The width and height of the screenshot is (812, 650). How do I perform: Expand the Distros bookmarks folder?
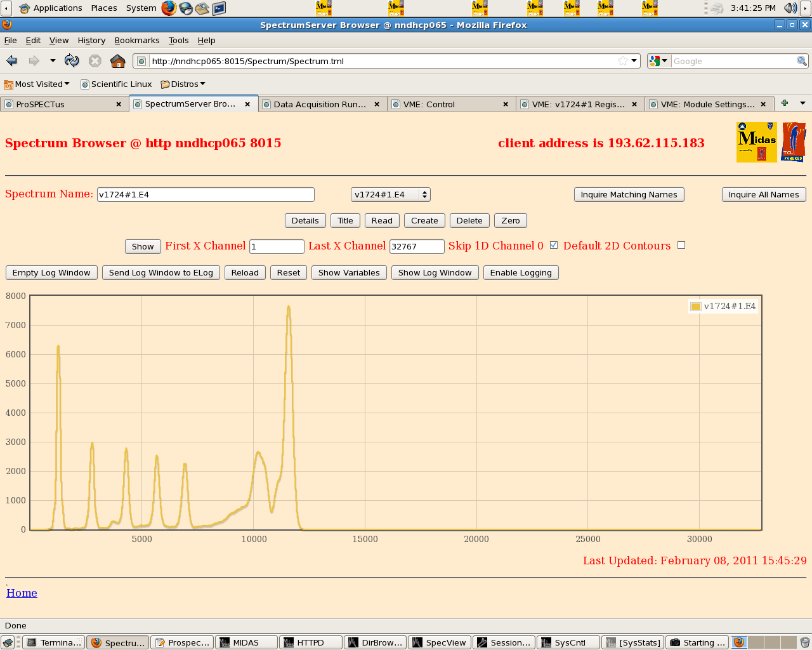pyautogui.click(x=183, y=84)
